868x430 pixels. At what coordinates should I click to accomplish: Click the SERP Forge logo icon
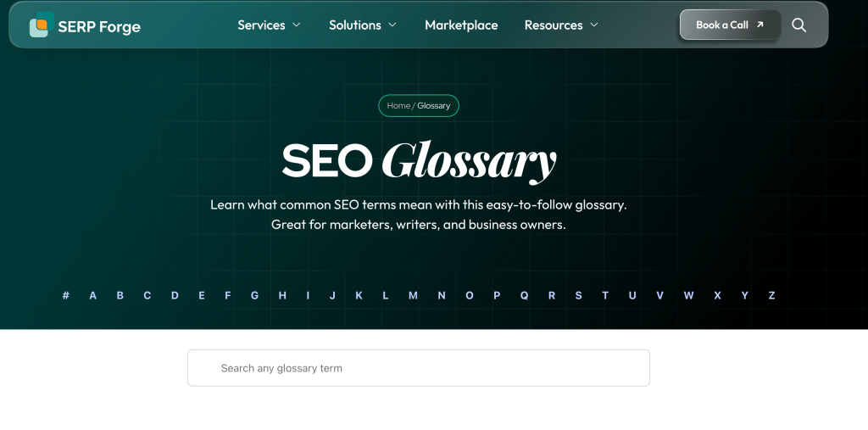coord(42,25)
